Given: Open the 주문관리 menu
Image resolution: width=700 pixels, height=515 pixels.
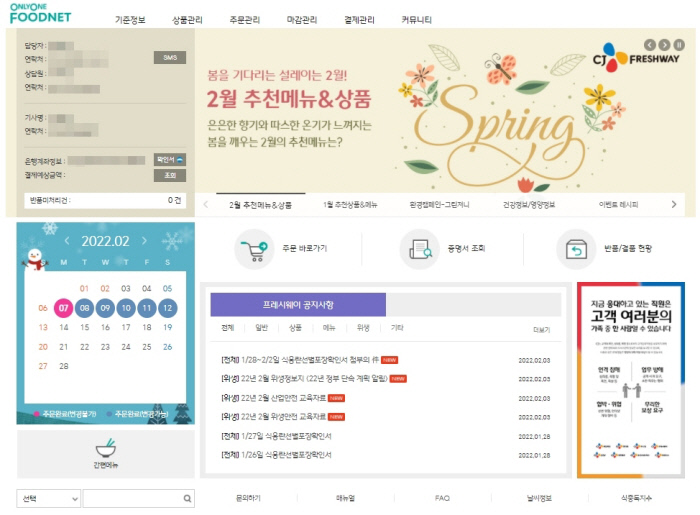Looking at the screenshot, I should 245,20.
